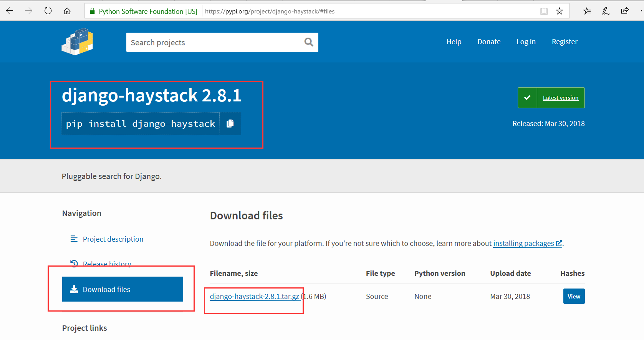This screenshot has width=644, height=340.
Task: Click the Latest version button
Action: [x=551, y=98]
